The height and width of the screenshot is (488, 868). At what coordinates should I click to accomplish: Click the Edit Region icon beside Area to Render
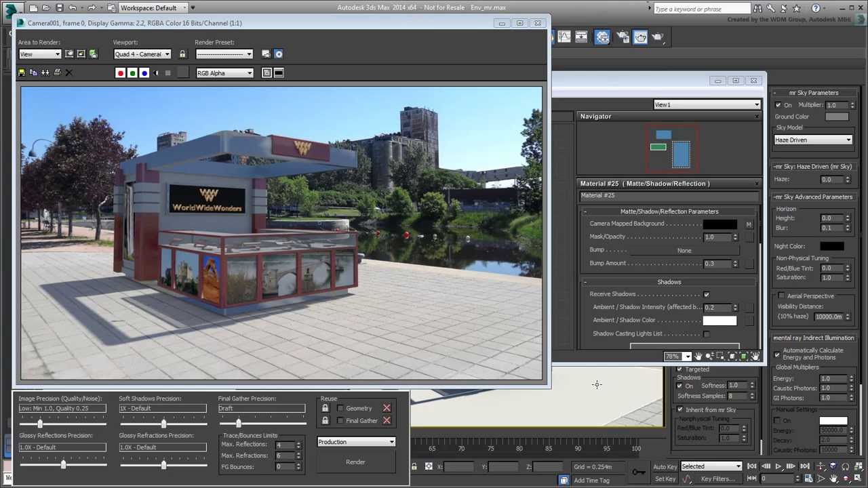click(x=70, y=54)
